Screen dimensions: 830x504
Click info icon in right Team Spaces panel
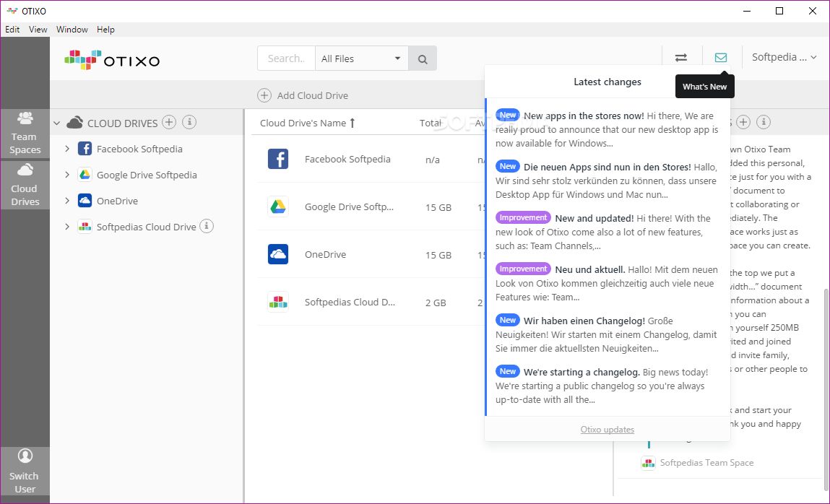pos(764,122)
